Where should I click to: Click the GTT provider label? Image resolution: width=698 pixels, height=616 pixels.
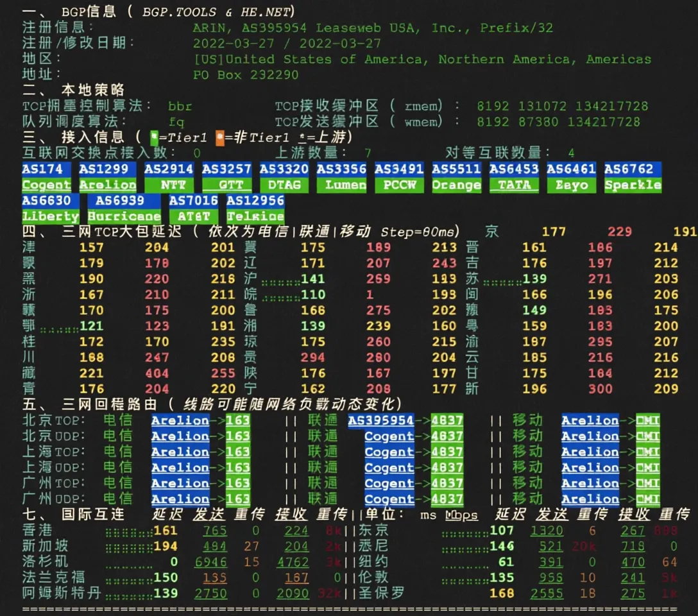[x=226, y=185]
